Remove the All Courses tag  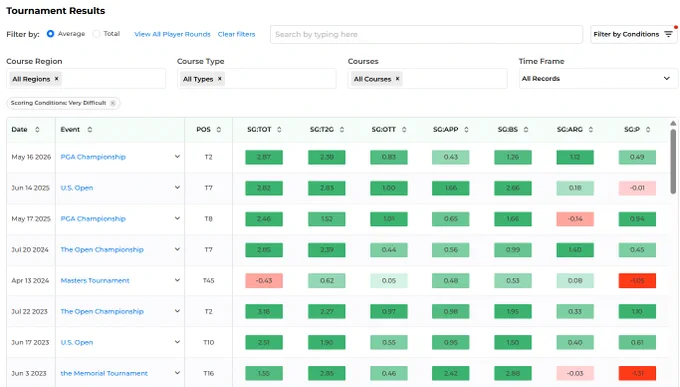pyautogui.click(x=397, y=79)
